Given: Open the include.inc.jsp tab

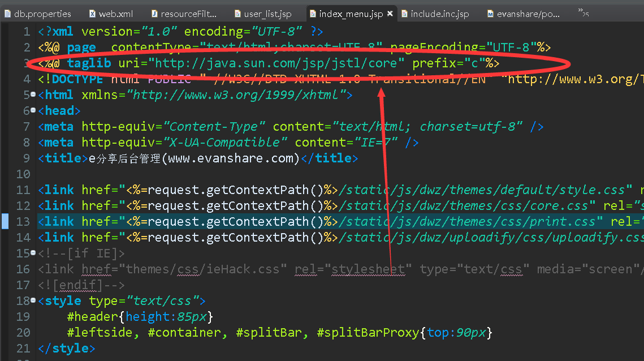Looking at the screenshot, I should [435, 14].
